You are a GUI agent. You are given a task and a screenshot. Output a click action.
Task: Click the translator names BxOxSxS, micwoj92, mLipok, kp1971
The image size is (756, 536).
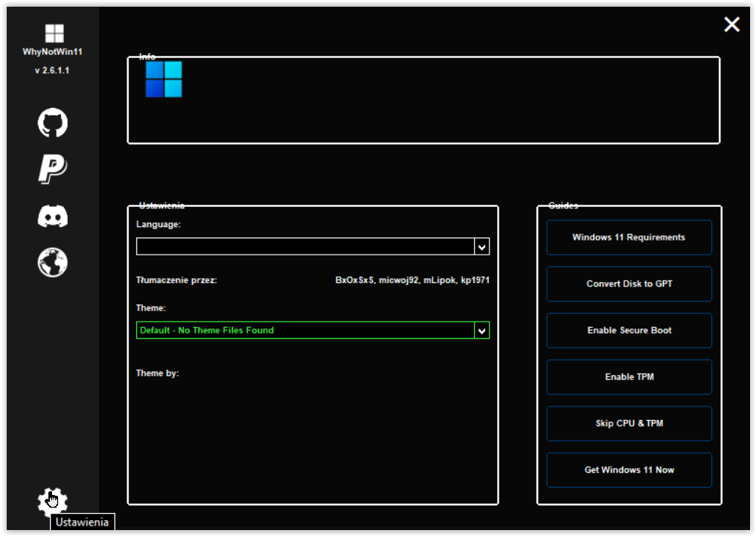click(x=412, y=281)
